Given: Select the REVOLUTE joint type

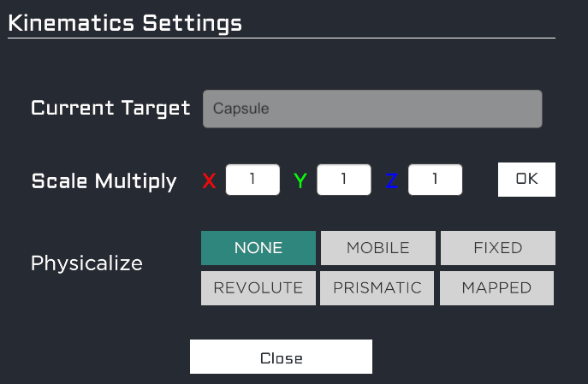Looking at the screenshot, I should click(x=258, y=288).
